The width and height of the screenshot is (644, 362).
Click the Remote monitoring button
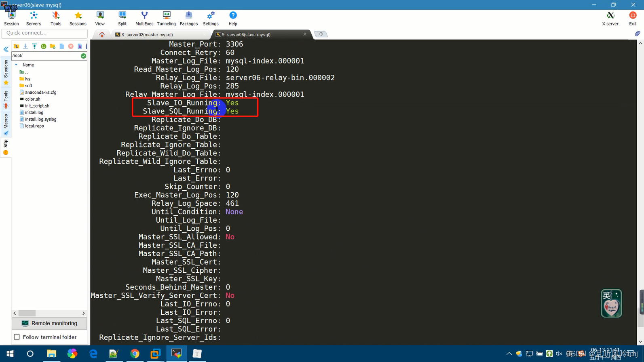49,323
